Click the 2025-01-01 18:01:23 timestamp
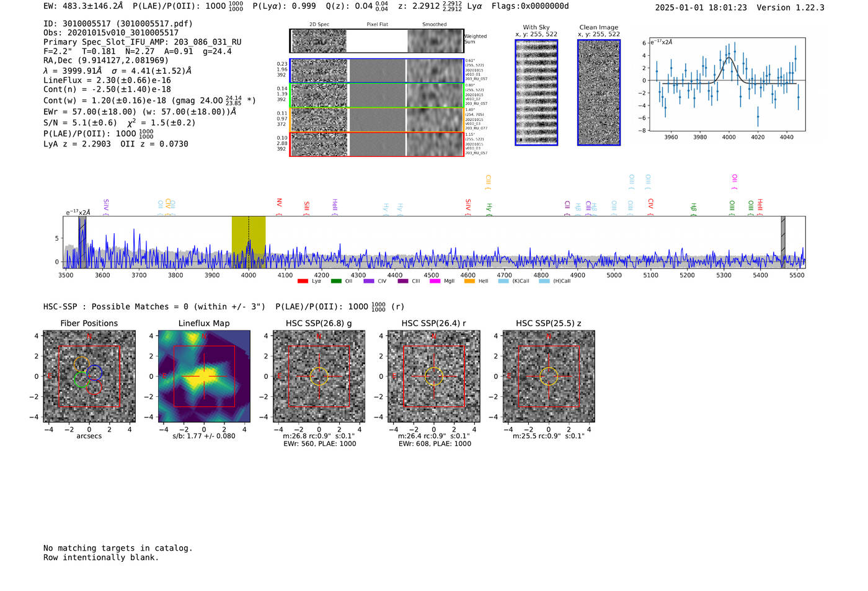The width and height of the screenshot is (868, 591). [x=701, y=7]
